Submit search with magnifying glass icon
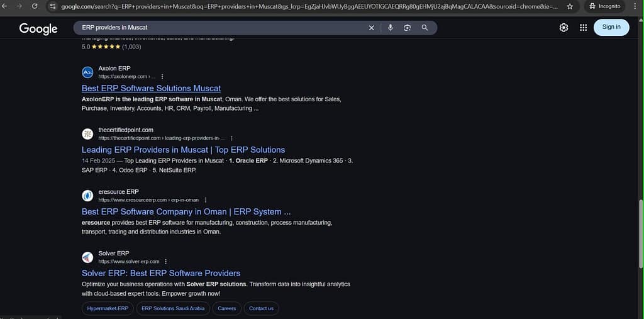 coord(425,28)
